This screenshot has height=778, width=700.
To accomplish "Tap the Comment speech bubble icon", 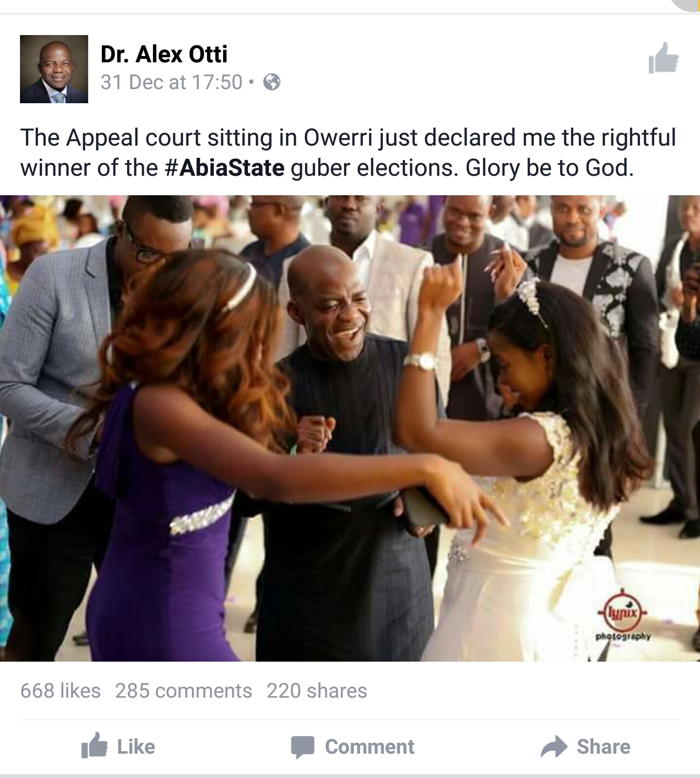I will [x=303, y=747].
